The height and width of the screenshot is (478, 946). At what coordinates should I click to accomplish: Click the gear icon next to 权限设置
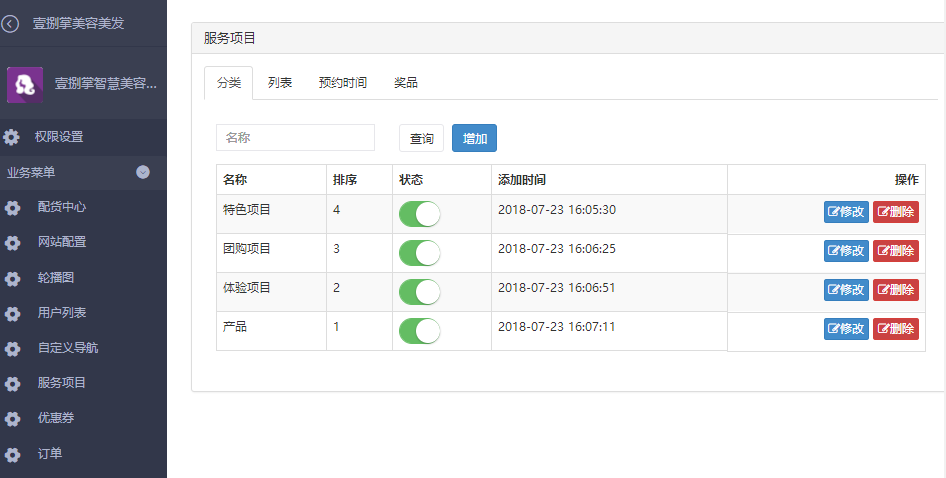[x=11, y=137]
